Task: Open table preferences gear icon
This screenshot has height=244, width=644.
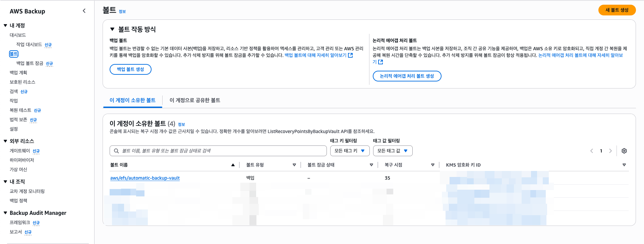Action: click(x=624, y=151)
